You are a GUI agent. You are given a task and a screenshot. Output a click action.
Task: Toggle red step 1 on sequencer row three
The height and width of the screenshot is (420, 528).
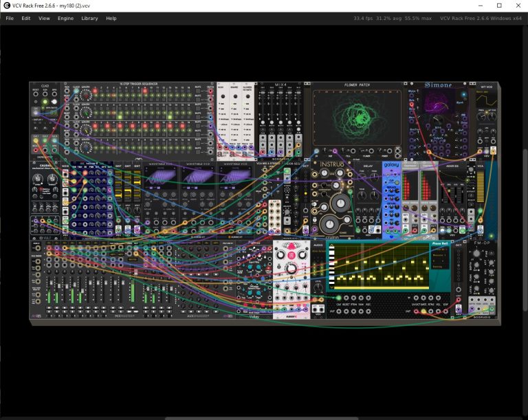95,126
